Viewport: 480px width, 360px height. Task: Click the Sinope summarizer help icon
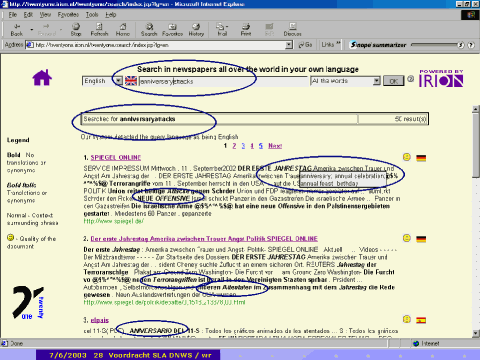coord(471,45)
